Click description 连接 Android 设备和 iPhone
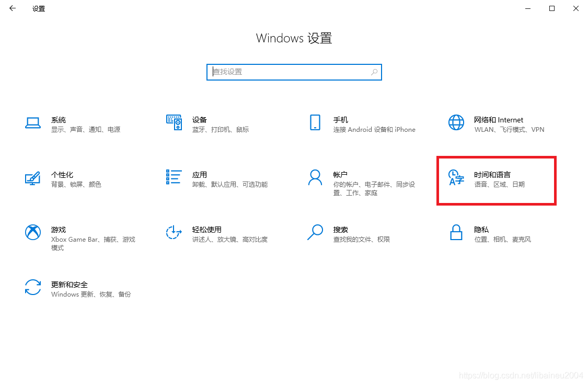The width and height of the screenshot is (588, 385). tap(374, 129)
